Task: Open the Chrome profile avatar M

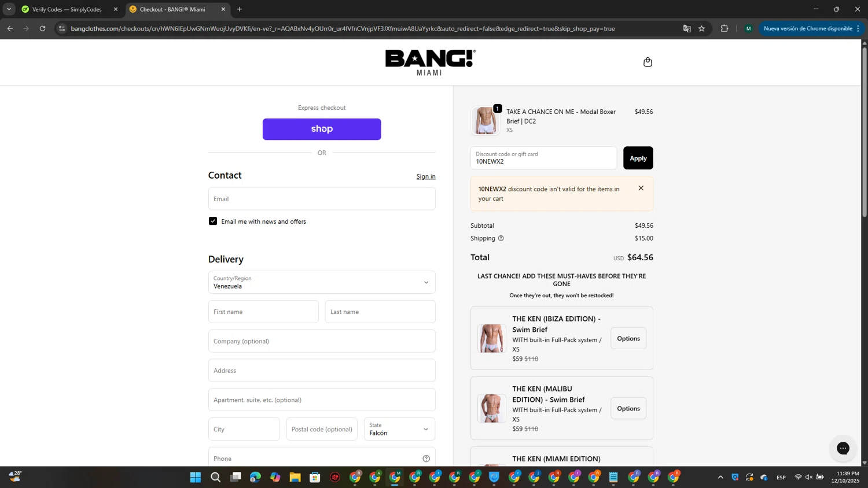Action: coord(748,28)
